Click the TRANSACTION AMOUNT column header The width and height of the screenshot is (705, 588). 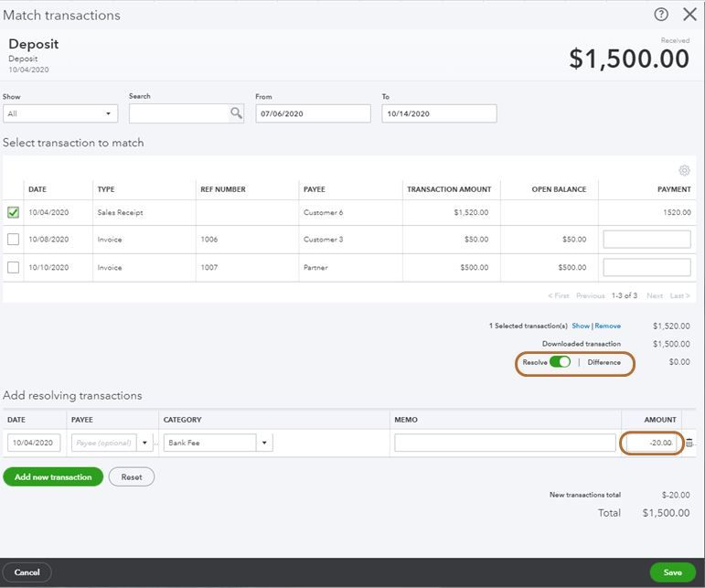click(x=449, y=189)
